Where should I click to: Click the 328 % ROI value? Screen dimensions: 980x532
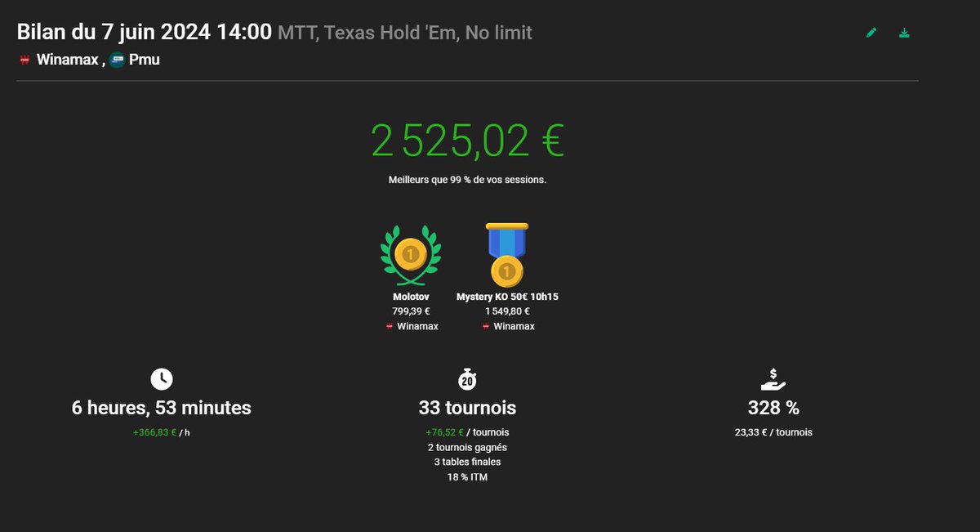click(x=773, y=408)
